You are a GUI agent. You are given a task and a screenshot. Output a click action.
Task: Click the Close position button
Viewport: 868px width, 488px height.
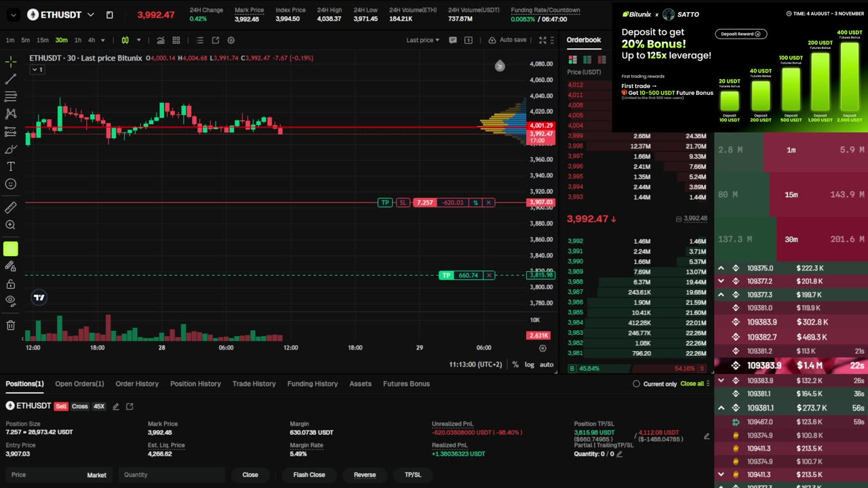pos(250,474)
